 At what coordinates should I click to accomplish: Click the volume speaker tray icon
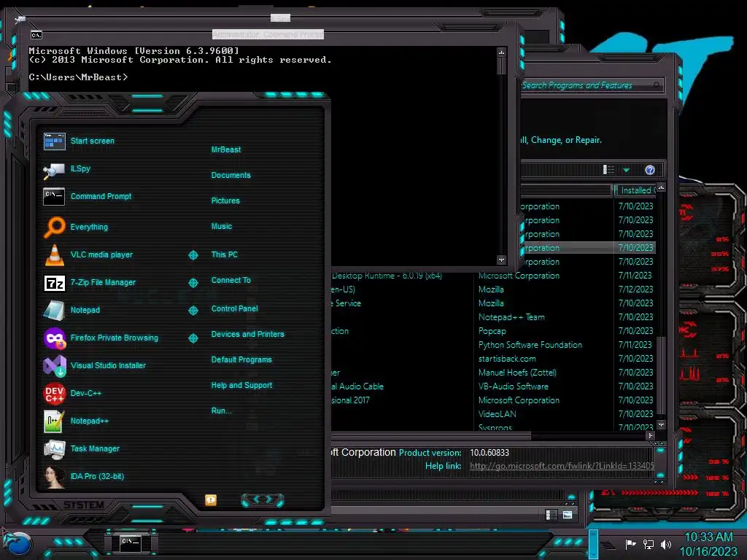[666, 544]
